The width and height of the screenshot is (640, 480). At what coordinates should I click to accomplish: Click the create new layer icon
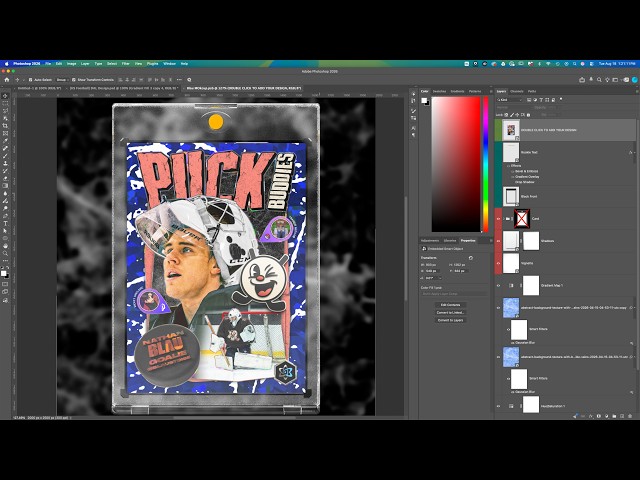point(622,416)
